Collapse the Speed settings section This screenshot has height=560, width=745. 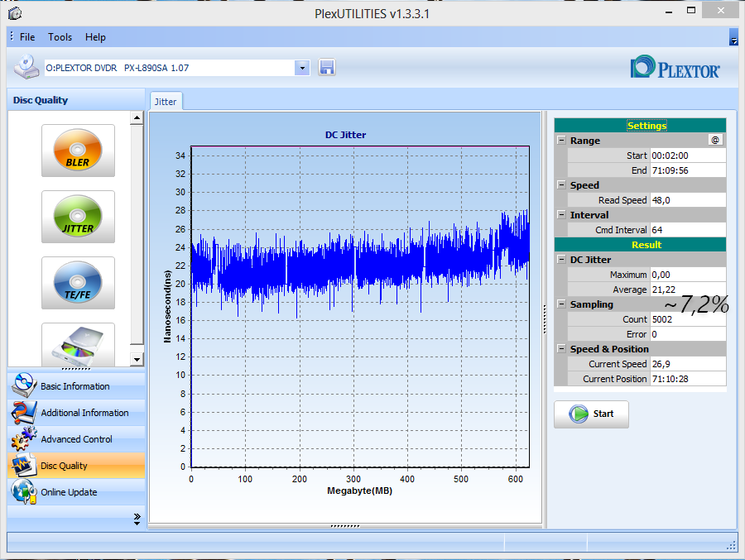(x=561, y=185)
